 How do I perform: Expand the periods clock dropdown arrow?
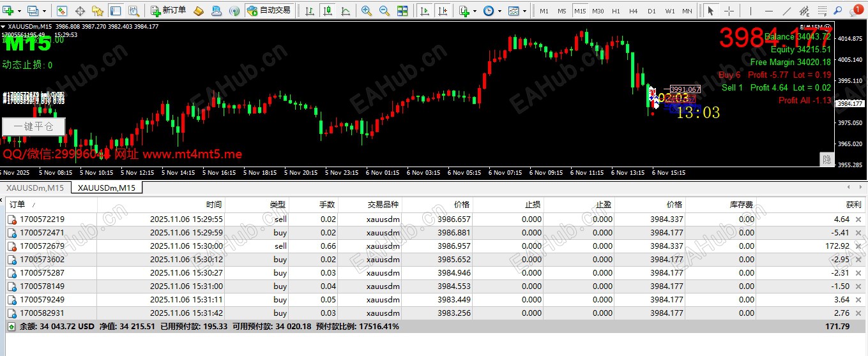click(x=500, y=11)
